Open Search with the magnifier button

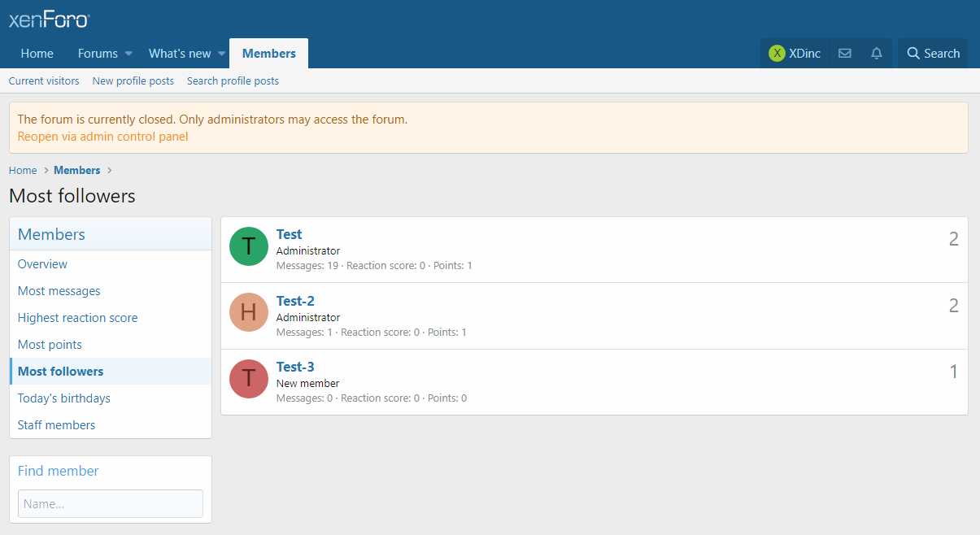[933, 54]
